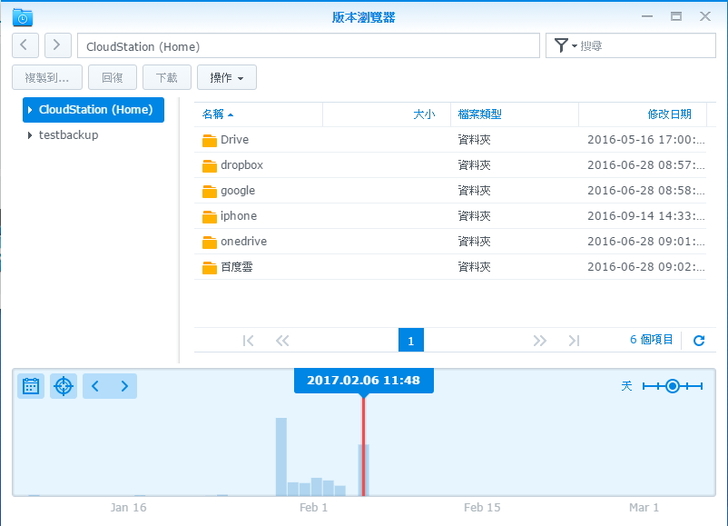This screenshot has height=526, width=728.
Task: Sort by the 名稱 column header
Action: (213, 115)
